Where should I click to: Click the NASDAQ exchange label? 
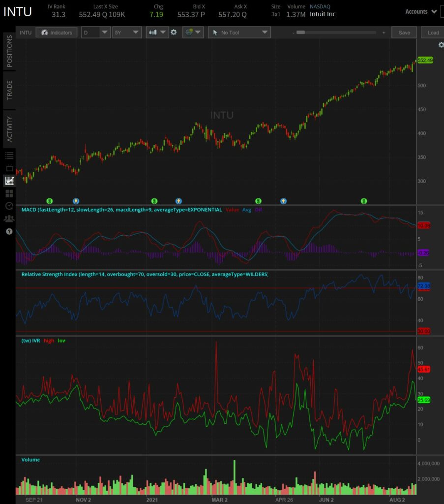pyautogui.click(x=320, y=6)
